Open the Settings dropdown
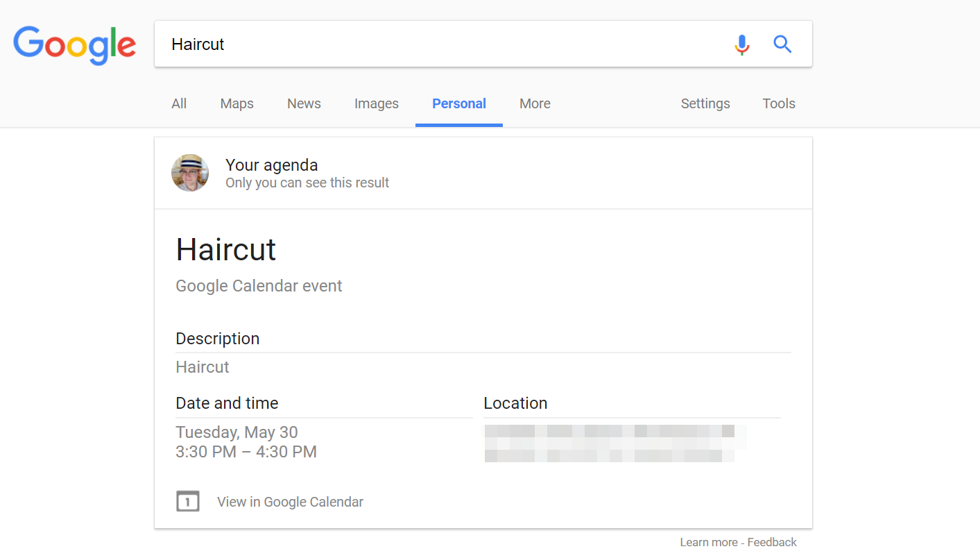980x558 pixels. [705, 103]
